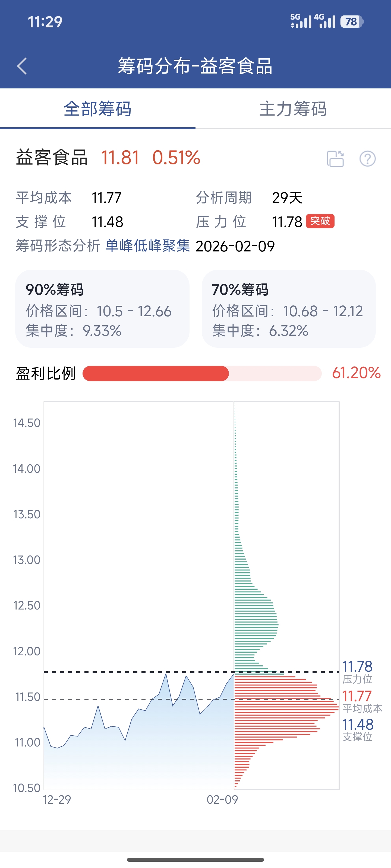
Task: Switch to the 主力筹码 tab
Action: click(293, 109)
